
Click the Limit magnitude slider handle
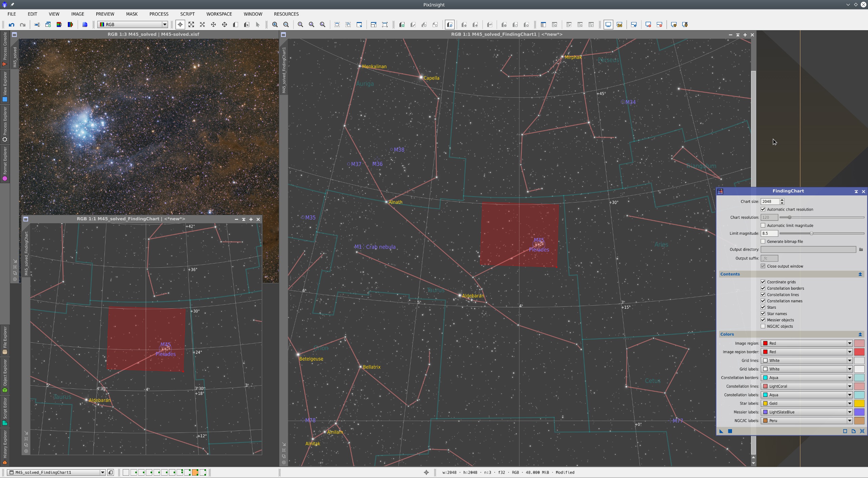pyautogui.click(x=811, y=233)
